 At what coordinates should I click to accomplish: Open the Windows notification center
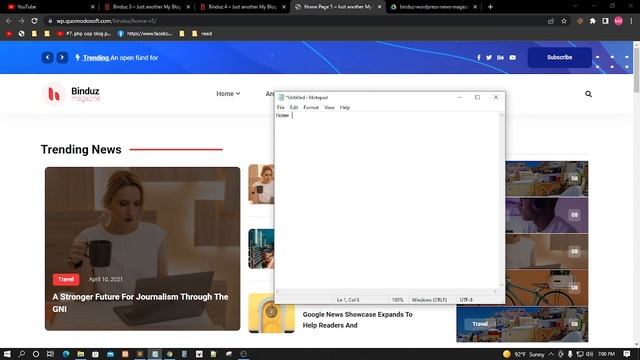[627, 354]
